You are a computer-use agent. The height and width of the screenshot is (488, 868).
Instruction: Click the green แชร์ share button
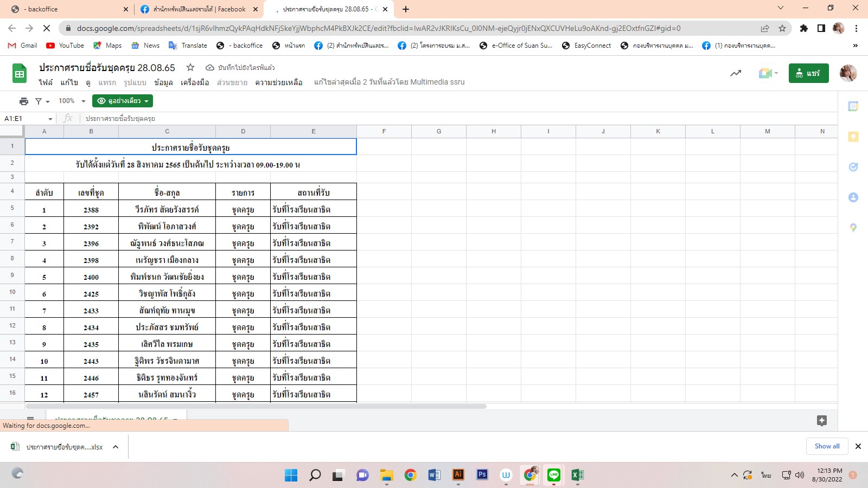point(808,73)
